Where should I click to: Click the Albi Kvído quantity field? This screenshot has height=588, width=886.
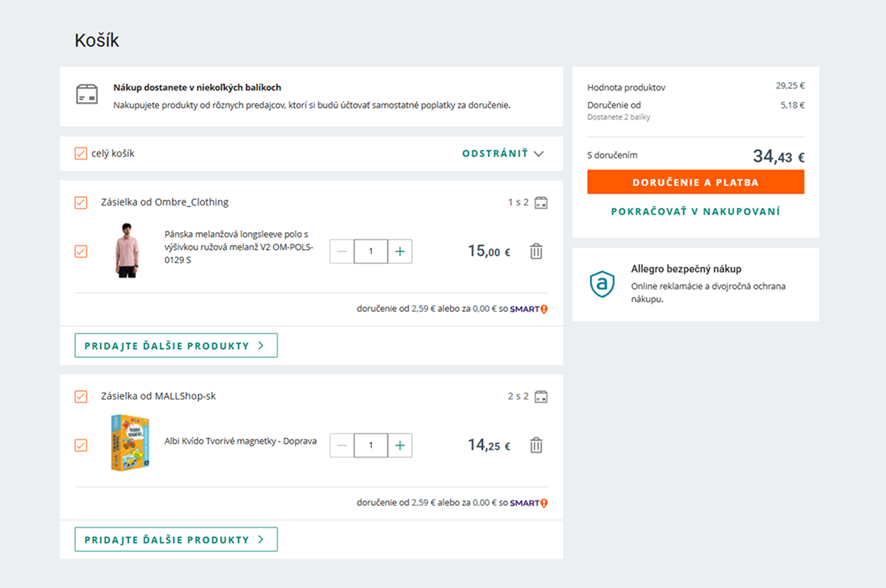tap(371, 445)
